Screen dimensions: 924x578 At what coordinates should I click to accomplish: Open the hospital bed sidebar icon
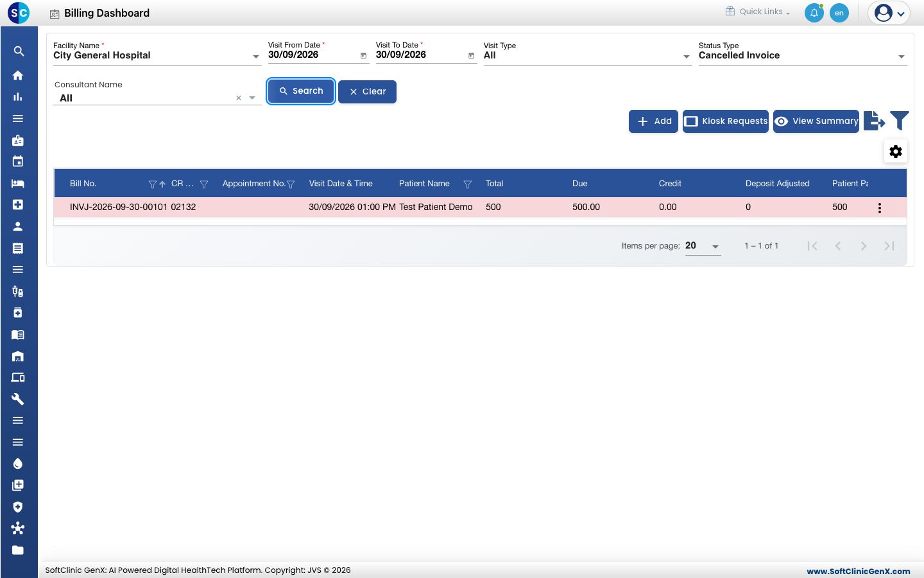coord(18,183)
